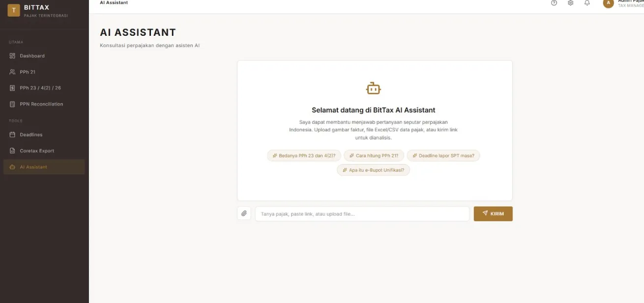Viewport: 644px width, 303px height.
Task: Click the "Konsultasi perpajakan dengan asisten AI" subtitle
Action: pos(150,46)
